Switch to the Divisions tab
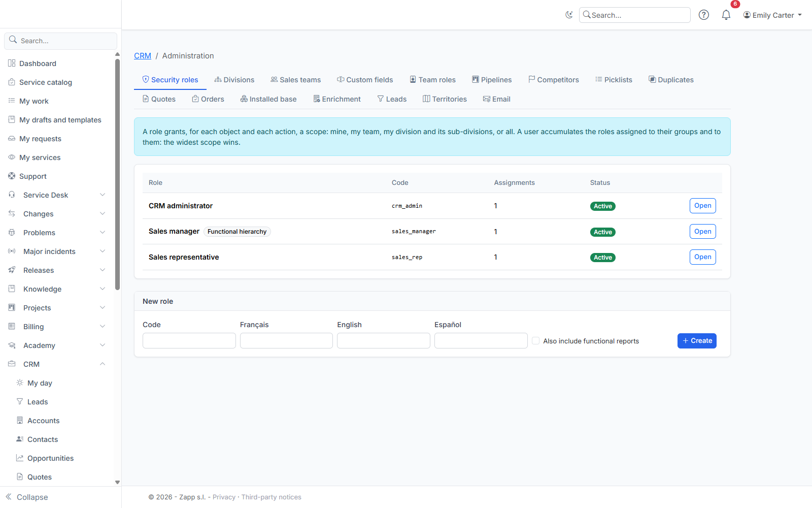This screenshot has width=812, height=508. 234,80
